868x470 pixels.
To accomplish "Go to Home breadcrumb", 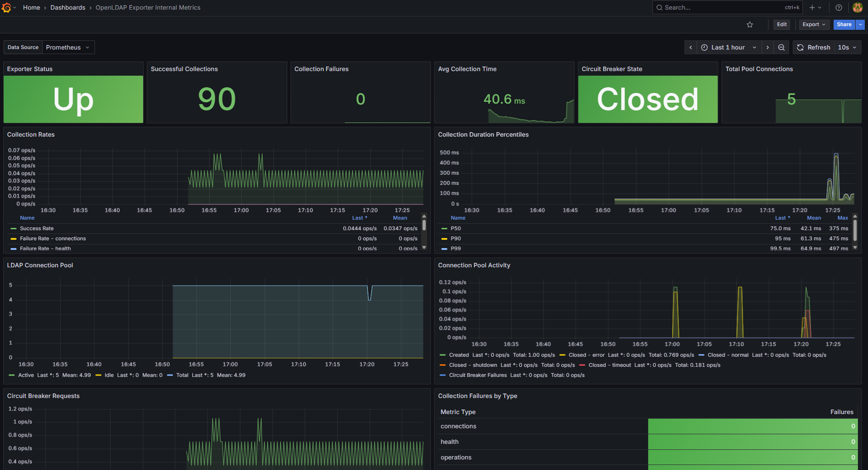I will coord(32,8).
